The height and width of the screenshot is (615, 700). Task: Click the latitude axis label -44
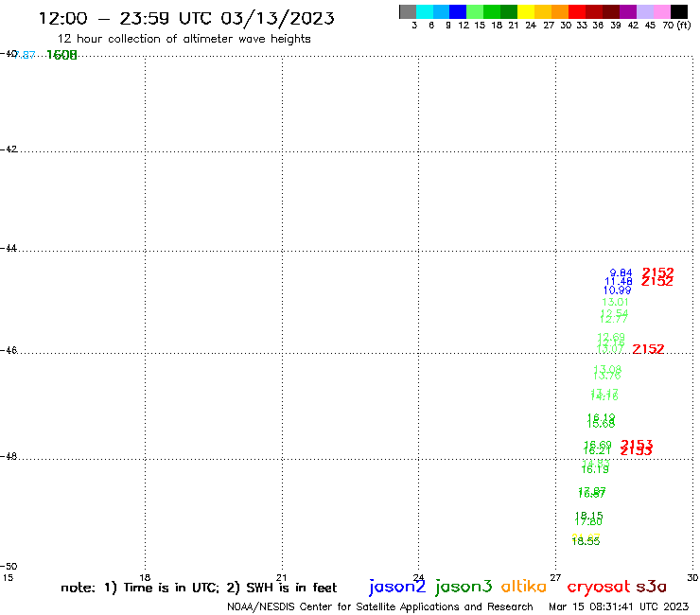coord(9,248)
